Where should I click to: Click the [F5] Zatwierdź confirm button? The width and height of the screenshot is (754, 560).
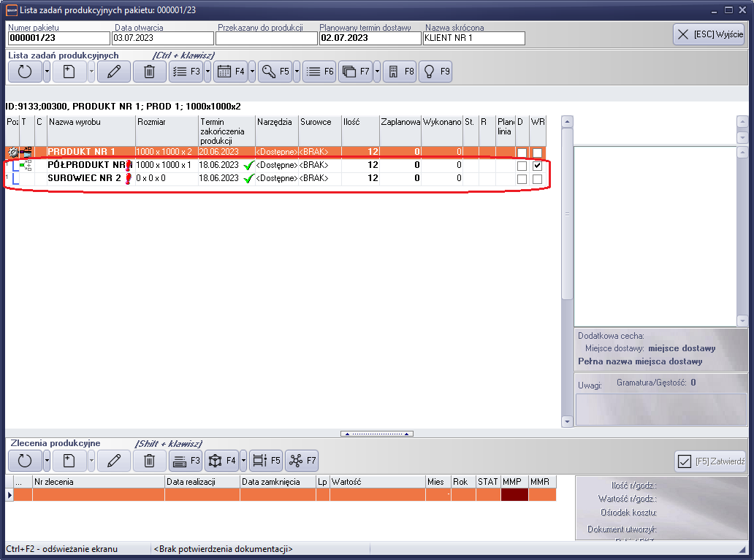(710, 461)
